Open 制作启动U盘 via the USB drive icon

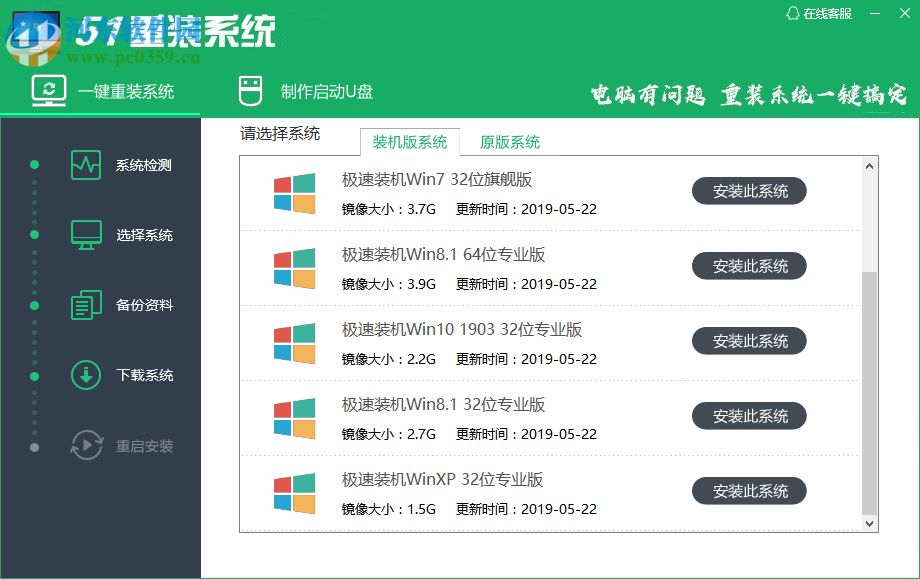(248, 89)
